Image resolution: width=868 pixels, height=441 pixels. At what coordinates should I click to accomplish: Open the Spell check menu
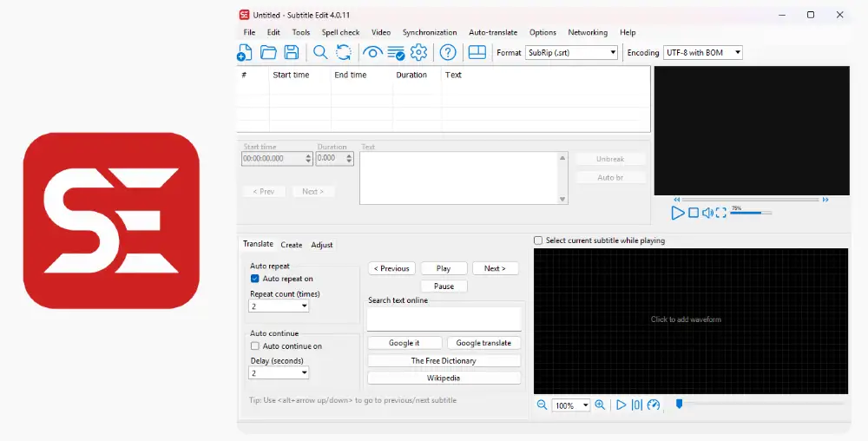coord(340,33)
